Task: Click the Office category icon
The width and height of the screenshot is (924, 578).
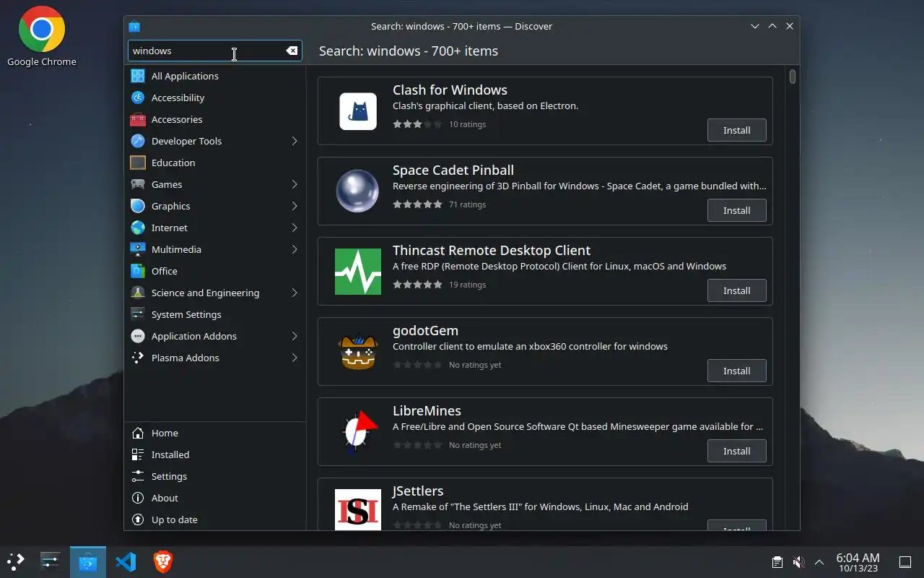Action: coord(138,271)
